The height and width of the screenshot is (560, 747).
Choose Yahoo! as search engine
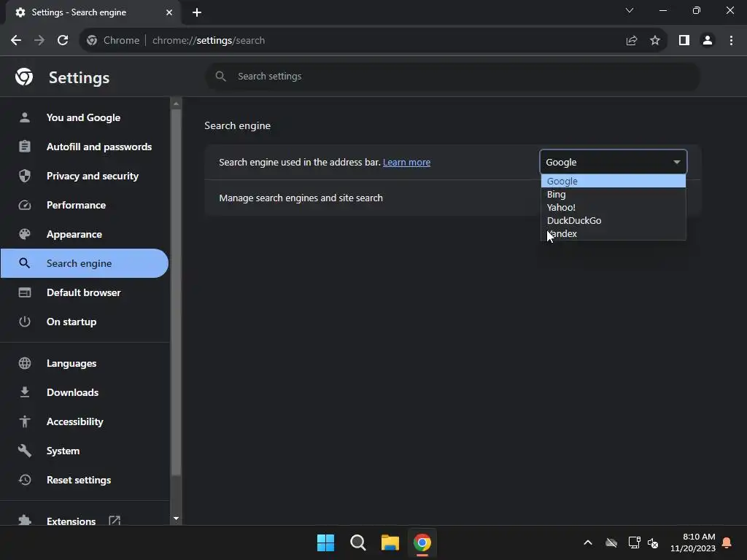613,207
